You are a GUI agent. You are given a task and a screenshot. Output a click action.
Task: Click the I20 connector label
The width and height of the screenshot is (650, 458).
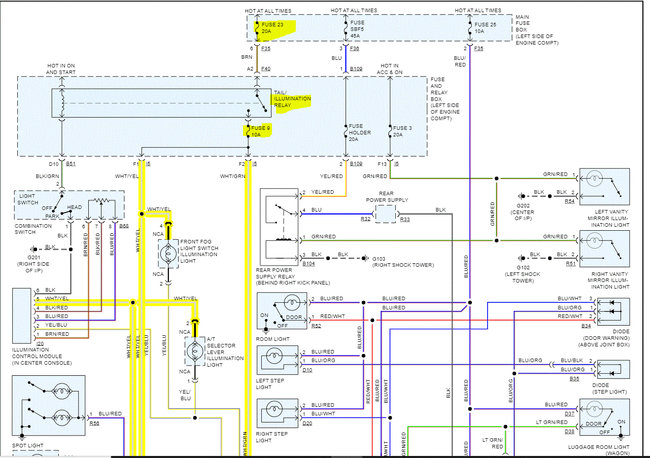point(40,344)
